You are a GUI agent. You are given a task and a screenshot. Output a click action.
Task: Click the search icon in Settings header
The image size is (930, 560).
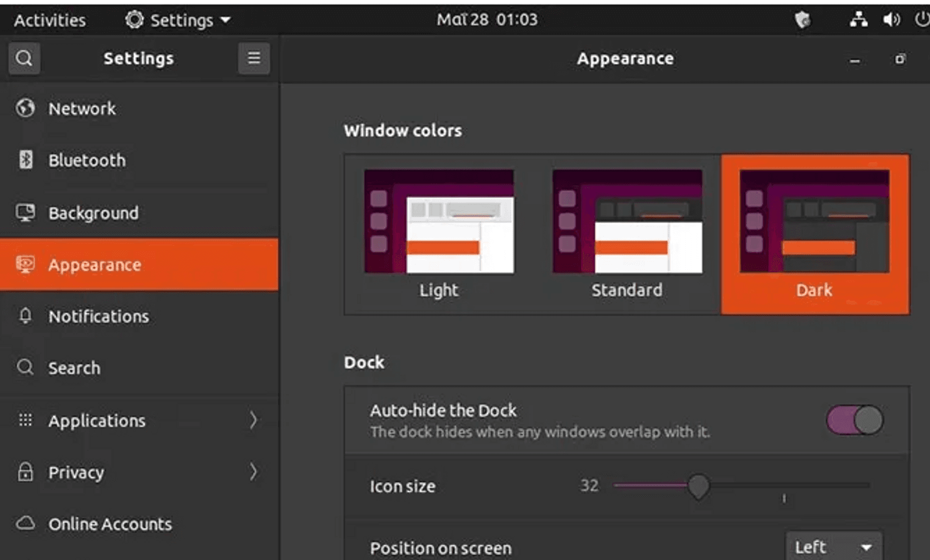pos(24,58)
